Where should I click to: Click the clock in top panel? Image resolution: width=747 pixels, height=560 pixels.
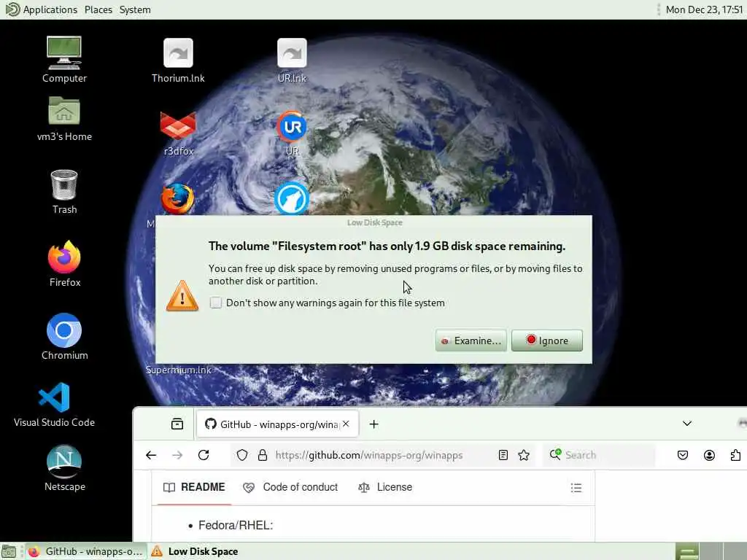tap(704, 9)
